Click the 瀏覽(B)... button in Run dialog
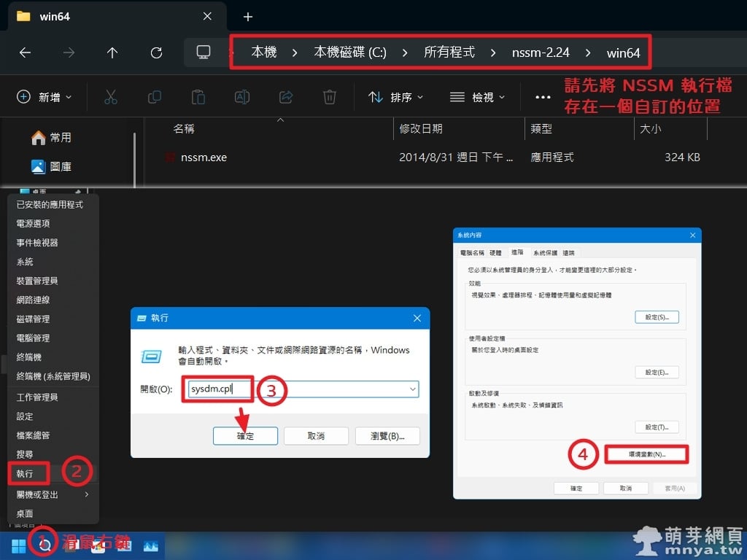 pos(387,436)
